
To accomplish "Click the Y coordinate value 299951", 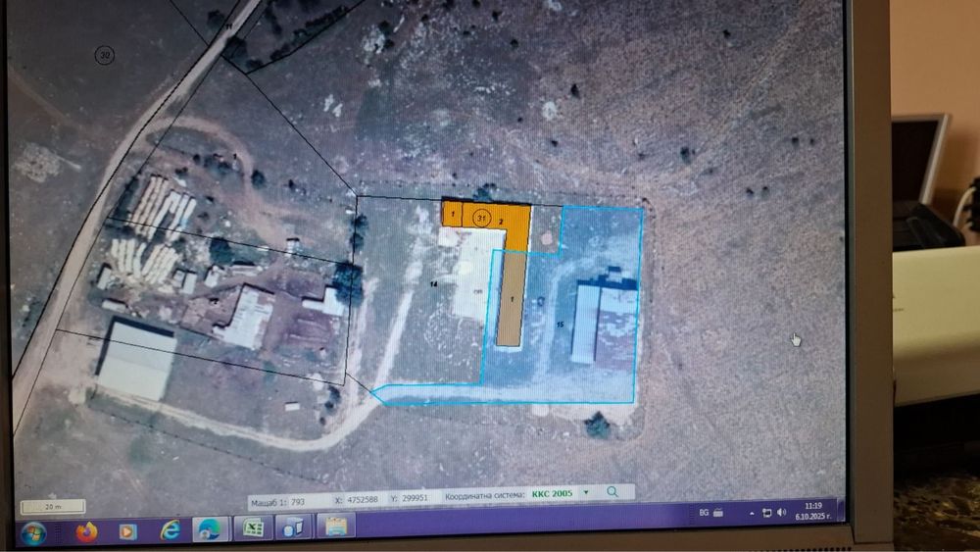I will click(x=414, y=498).
